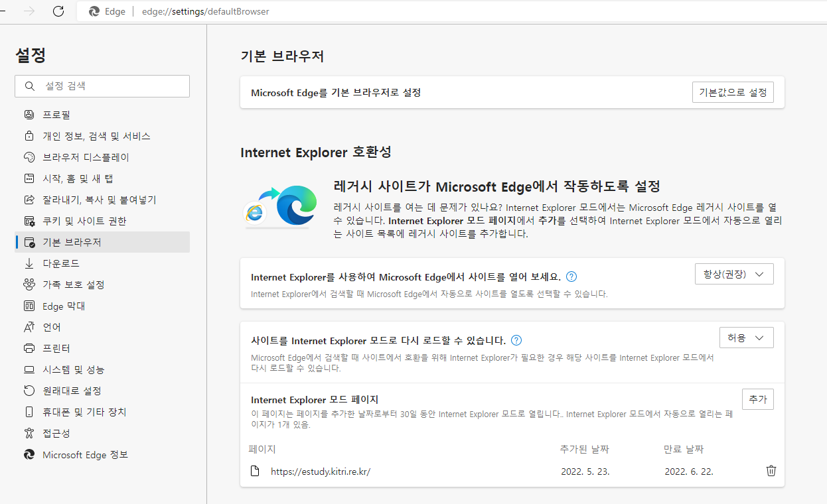827x504 pixels.
Task: Open the 허용 dropdown
Action: coord(747,338)
